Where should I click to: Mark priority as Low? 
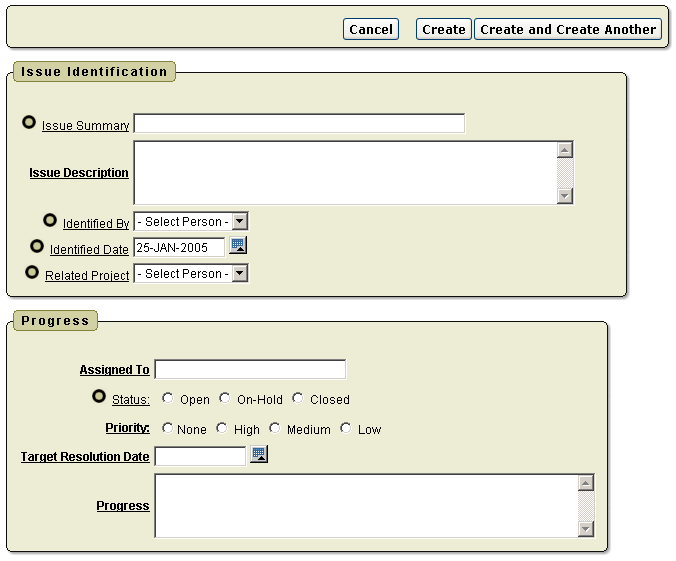pyautogui.click(x=346, y=428)
